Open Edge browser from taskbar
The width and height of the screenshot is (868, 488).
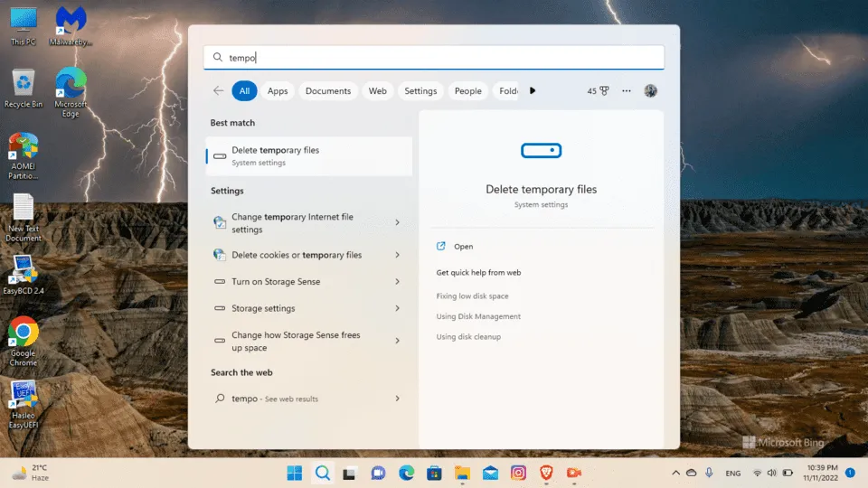click(406, 473)
